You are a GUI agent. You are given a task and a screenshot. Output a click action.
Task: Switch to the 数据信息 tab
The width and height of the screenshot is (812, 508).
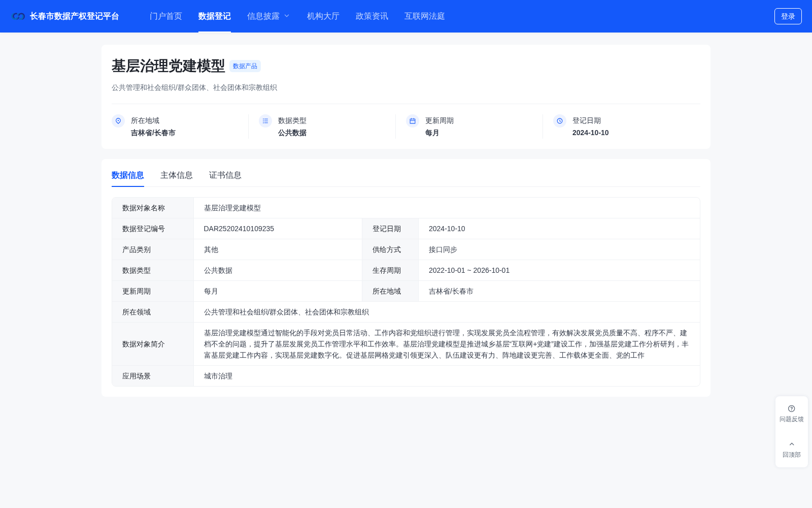128,175
